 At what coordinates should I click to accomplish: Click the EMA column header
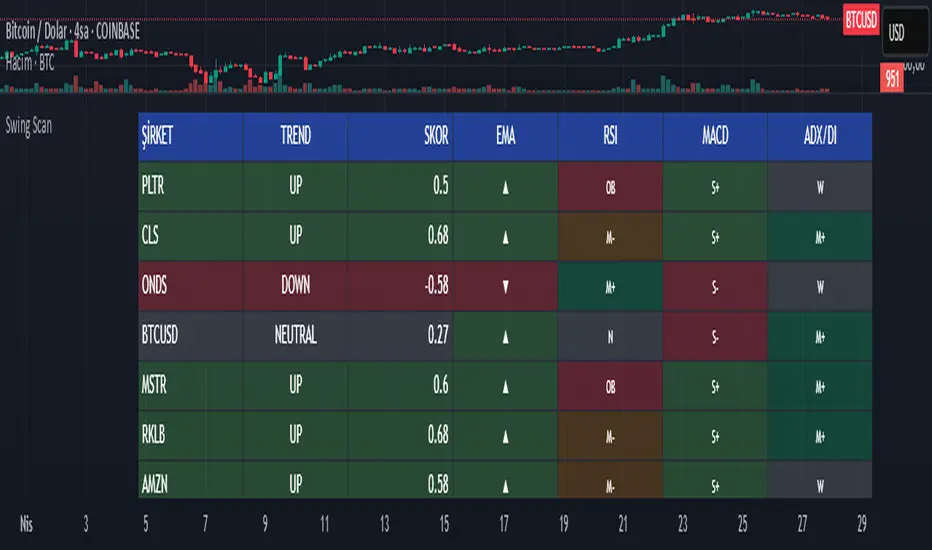pos(505,136)
